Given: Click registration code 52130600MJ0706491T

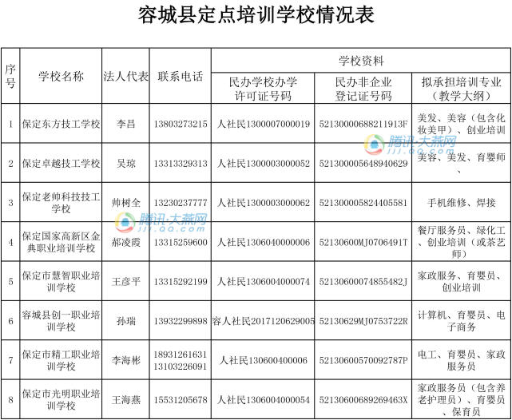Looking at the screenshot, I should click(363, 242).
